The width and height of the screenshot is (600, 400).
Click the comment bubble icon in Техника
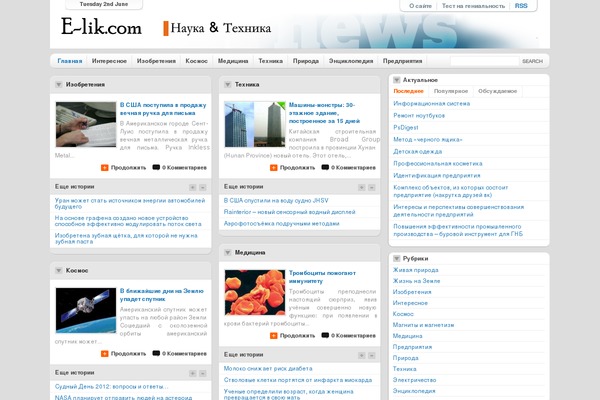325,167
